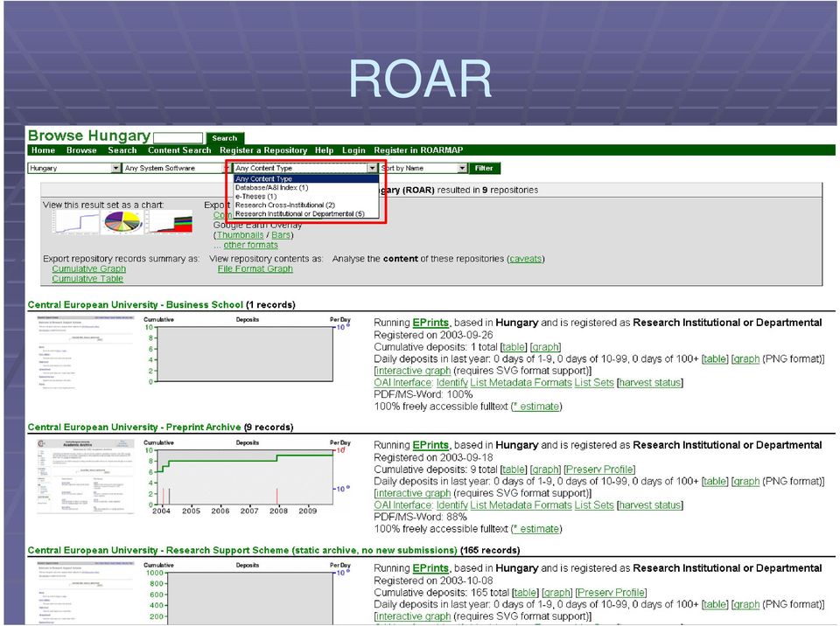Open Identify link for Preprint Archive
This screenshot has width=840, height=626.
(452, 505)
